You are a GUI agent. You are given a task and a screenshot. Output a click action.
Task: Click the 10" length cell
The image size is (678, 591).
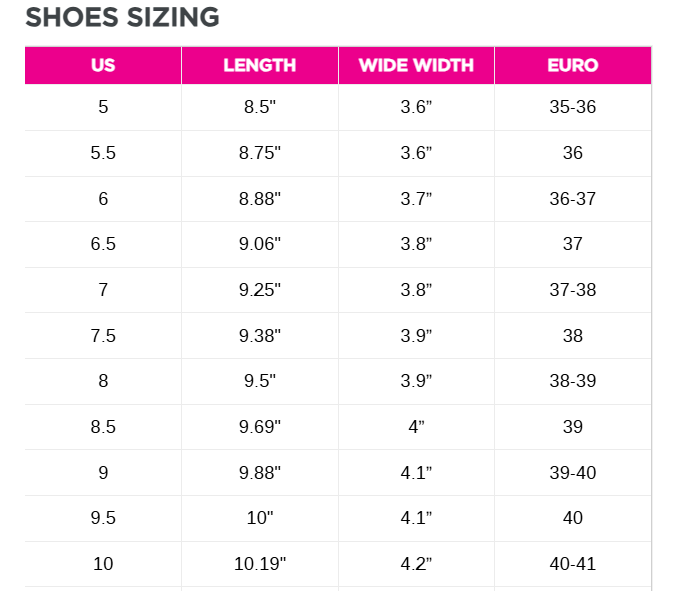coord(260,518)
